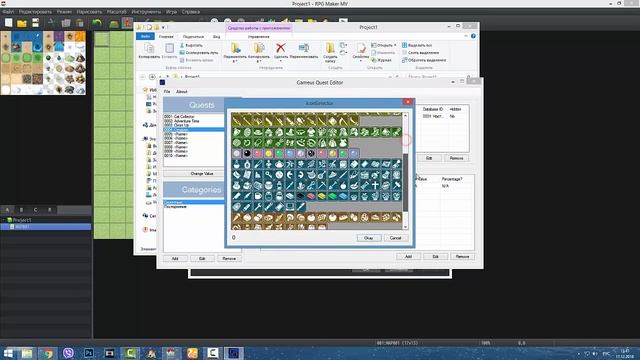Collapse the Explorer ribbon with the chevron
Viewport: 640px width, 360px height.
tap(466, 36)
